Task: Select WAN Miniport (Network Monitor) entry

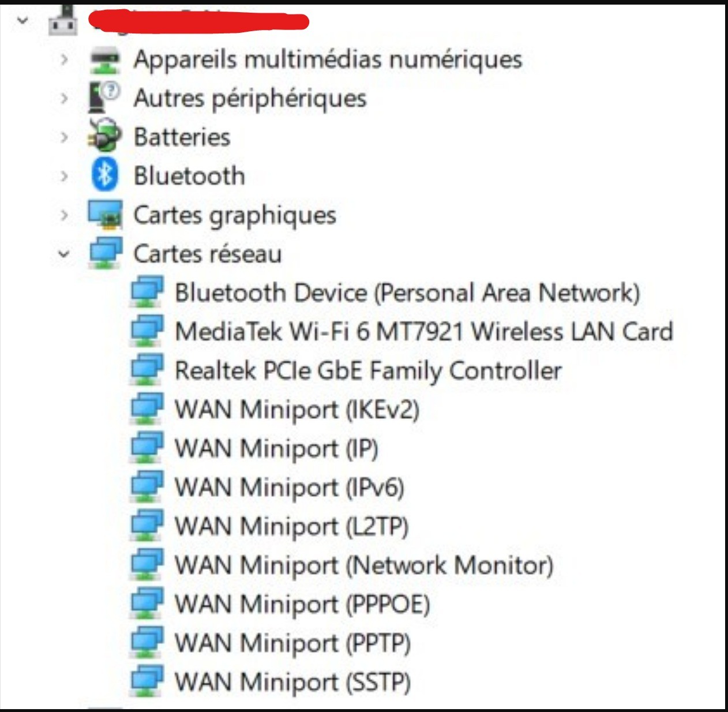Action: [x=364, y=566]
